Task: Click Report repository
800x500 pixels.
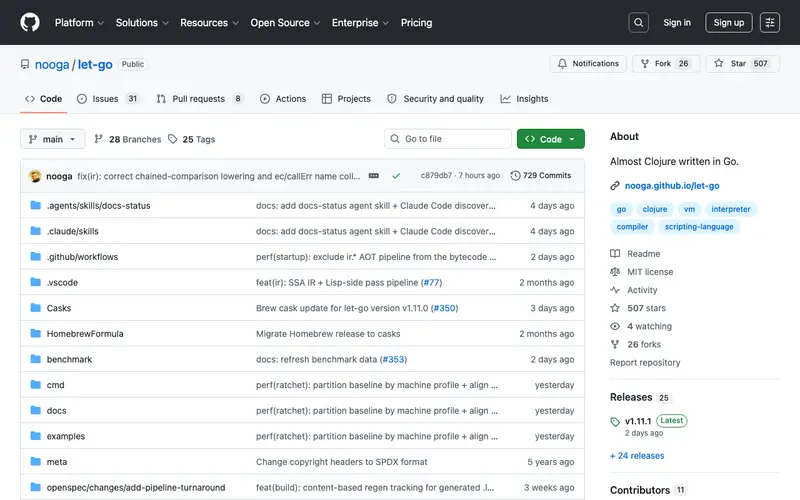Action: pyautogui.click(x=645, y=362)
